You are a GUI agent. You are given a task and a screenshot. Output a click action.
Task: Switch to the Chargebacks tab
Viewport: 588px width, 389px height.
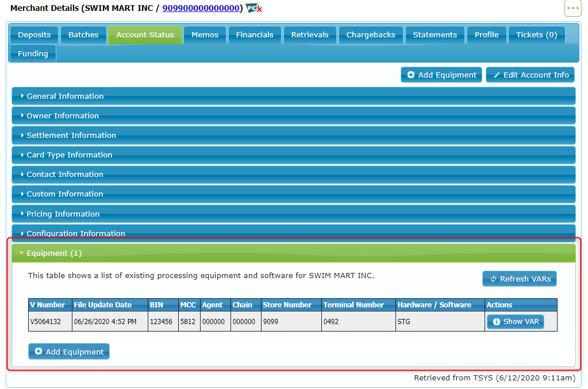[371, 35]
